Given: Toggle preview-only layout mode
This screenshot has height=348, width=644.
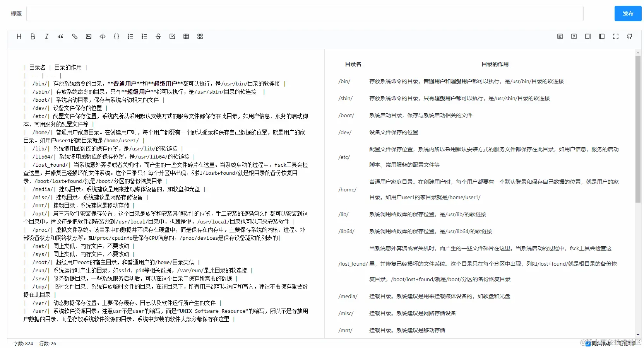Looking at the screenshot, I should [x=601, y=36].
